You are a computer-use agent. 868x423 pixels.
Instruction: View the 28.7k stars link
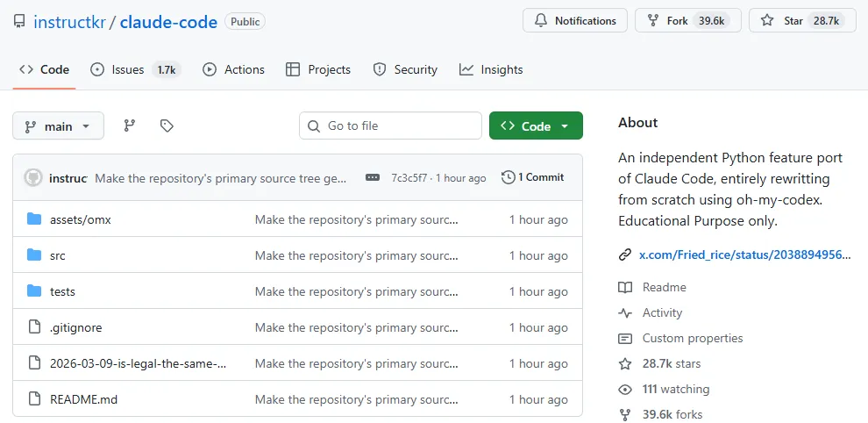coord(672,363)
